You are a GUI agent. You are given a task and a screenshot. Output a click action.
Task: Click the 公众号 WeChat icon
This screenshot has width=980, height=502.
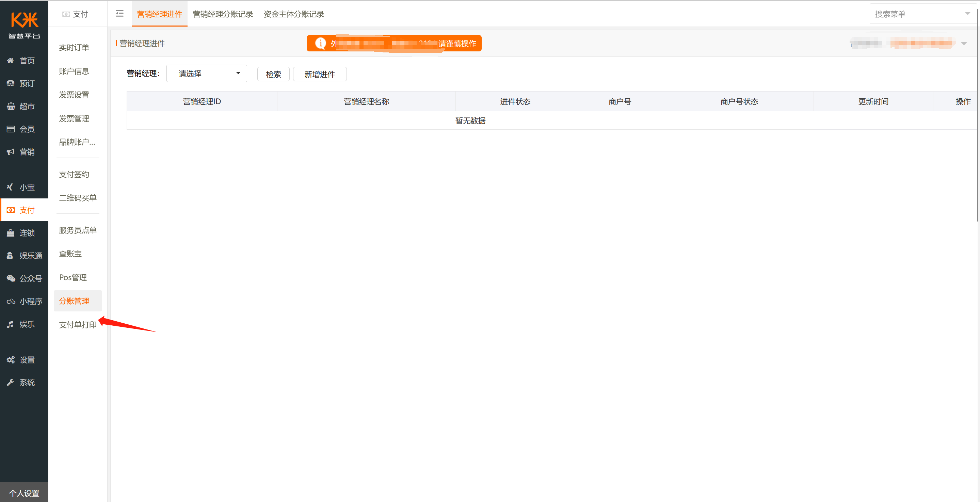point(10,278)
